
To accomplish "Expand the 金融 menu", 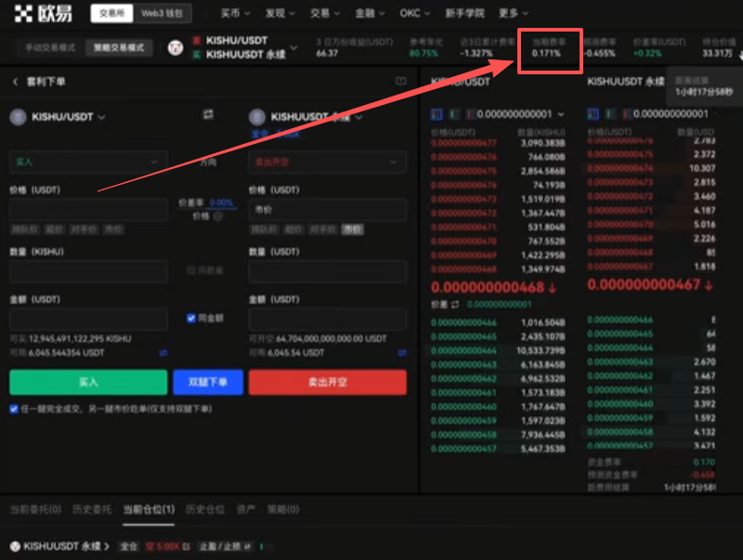I will [x=370, y=13].
